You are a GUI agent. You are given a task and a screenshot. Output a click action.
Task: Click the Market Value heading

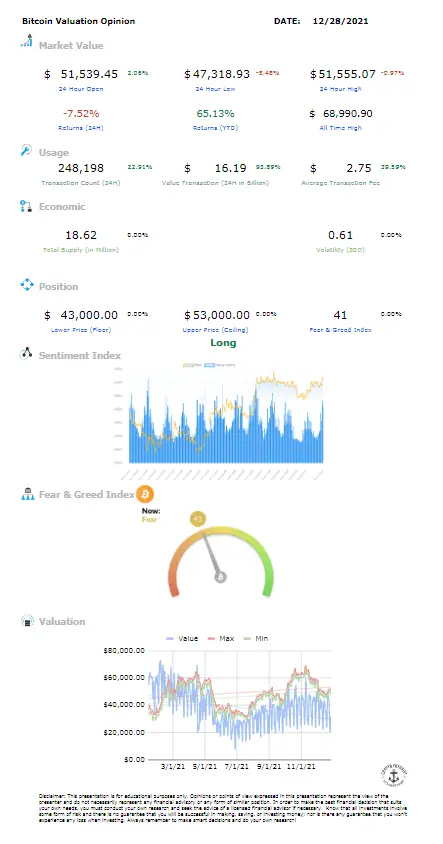coord(71,46)
